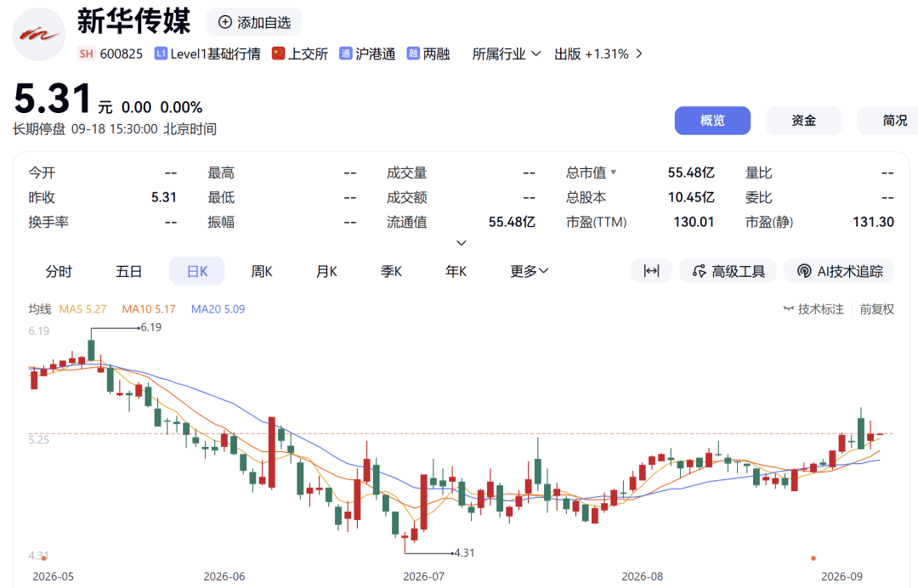Expand 总市值 dropdown triangle
This screenshot has height=588, width=918.
tap(614, 172)
